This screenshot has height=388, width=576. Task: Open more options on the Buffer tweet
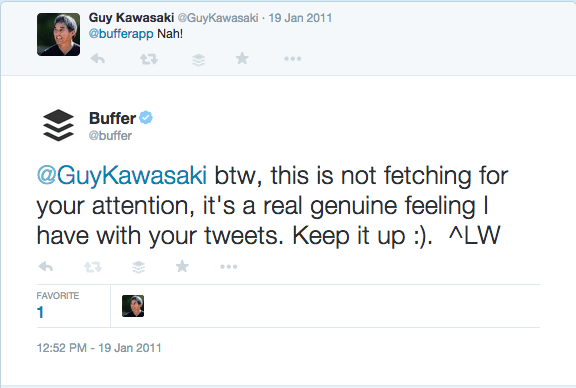(x=228, y=266)
